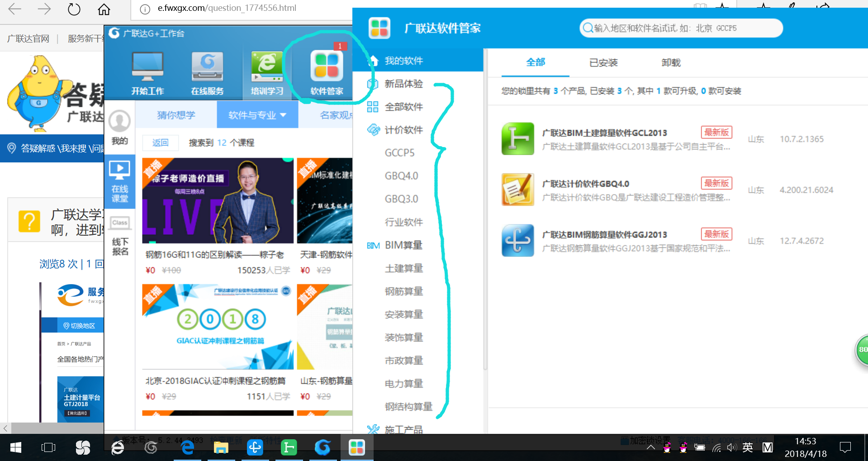
Task: Select 钢筋算量 in sidebar
Action: pyautogui.click(x=403, y=291)
